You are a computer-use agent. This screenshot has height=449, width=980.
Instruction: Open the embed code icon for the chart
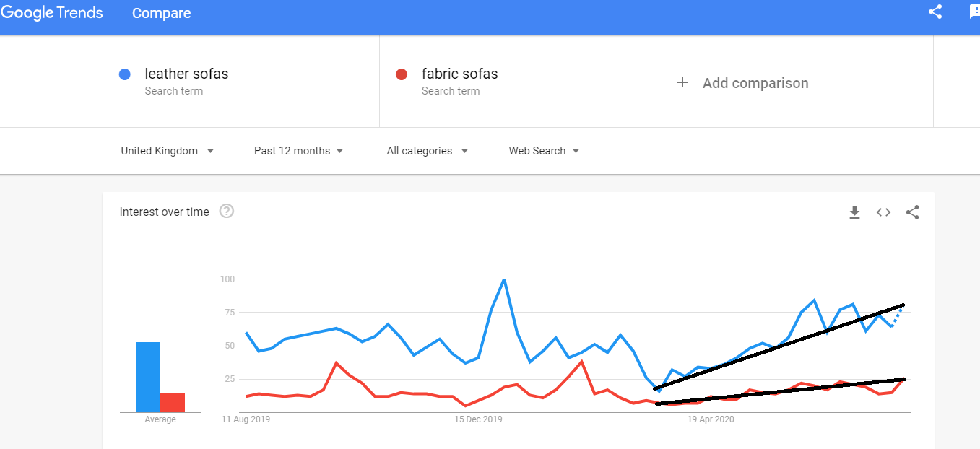pos(883,212)
